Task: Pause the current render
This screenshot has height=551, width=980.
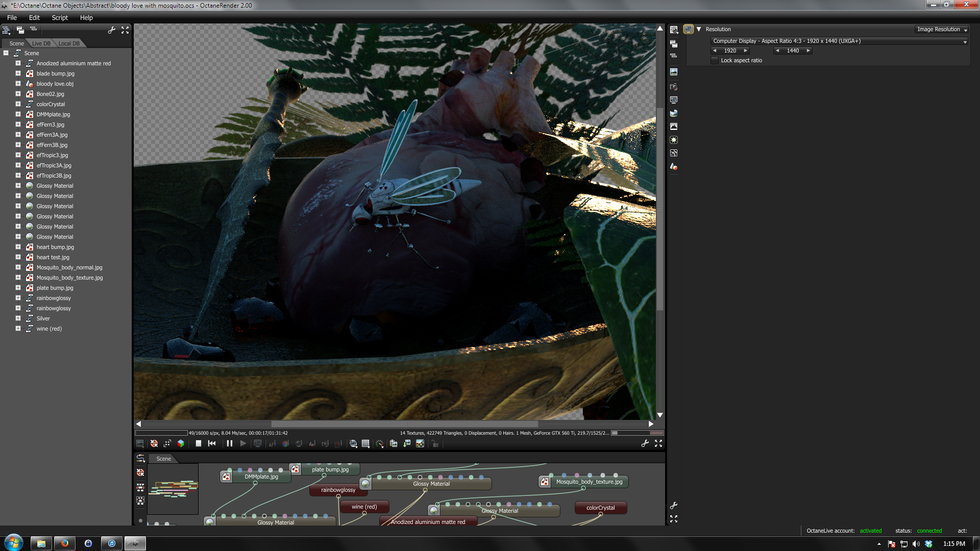Action: click(x=230, y=444)
